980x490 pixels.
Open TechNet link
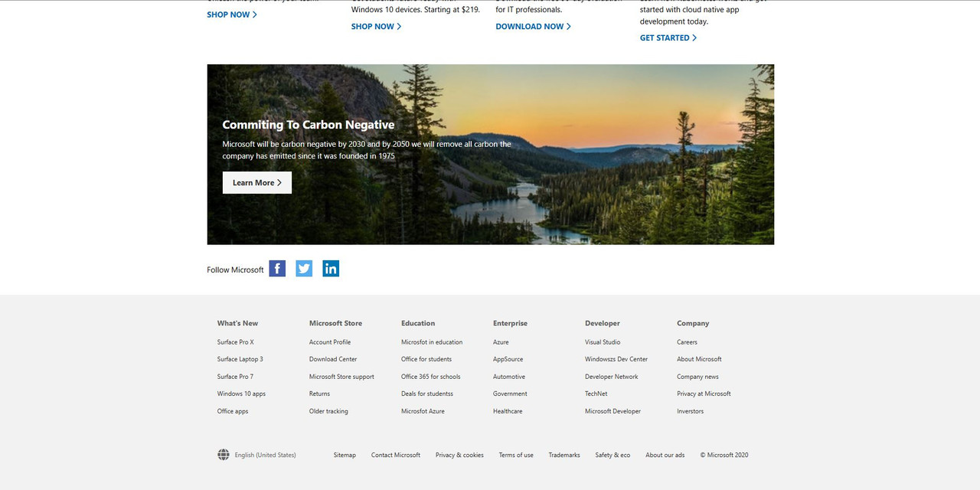[596, 394]
